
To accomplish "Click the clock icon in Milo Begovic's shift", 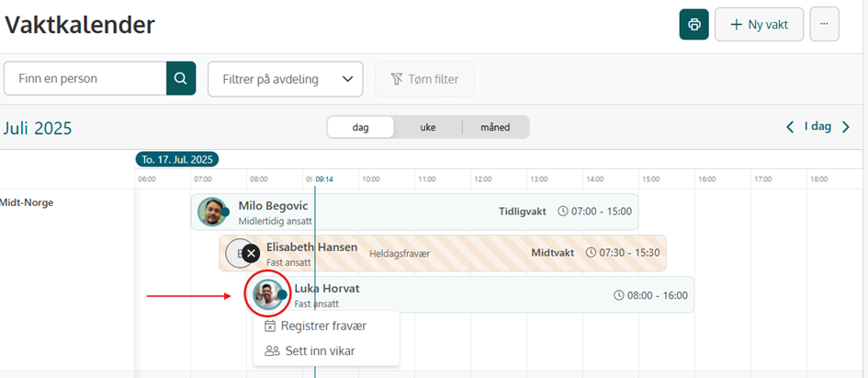I will (x=563, y=212).
